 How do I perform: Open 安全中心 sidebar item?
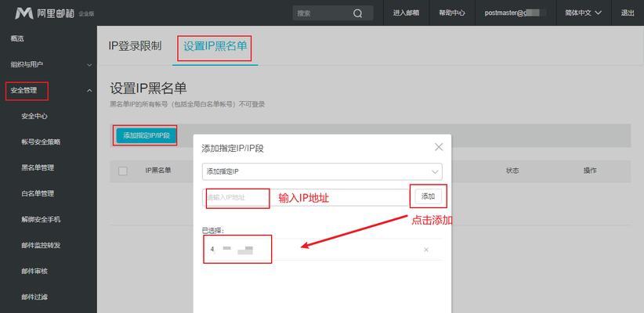click(34, 116)
